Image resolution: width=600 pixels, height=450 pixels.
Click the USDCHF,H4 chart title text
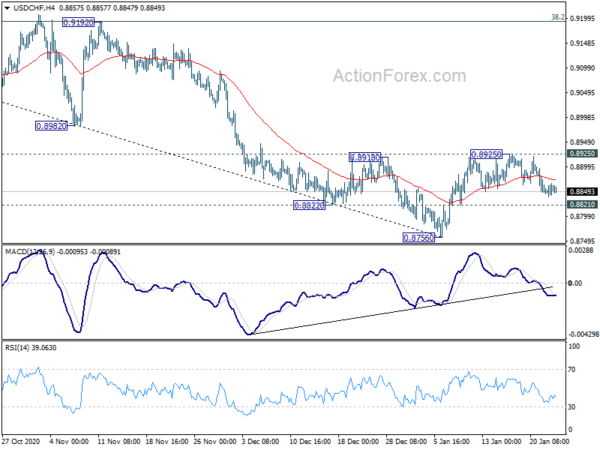pyautogui.click(x=34, y=8)
